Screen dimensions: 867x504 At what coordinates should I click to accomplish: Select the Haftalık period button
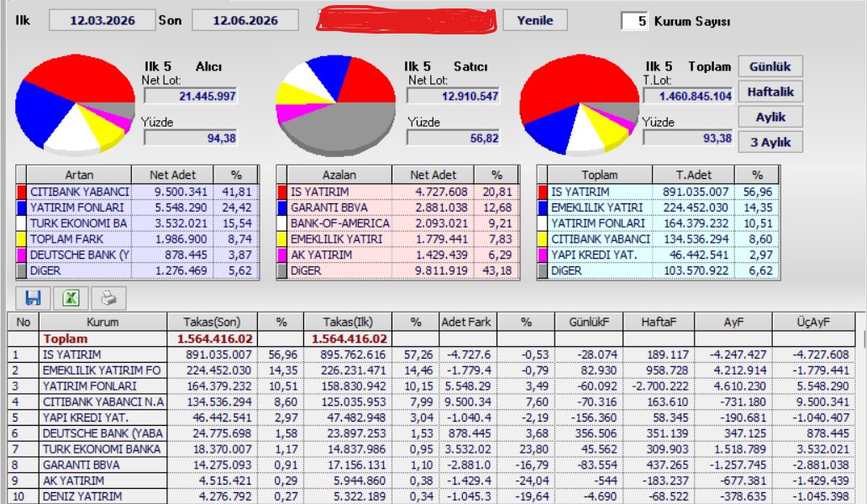click(770, 92)
